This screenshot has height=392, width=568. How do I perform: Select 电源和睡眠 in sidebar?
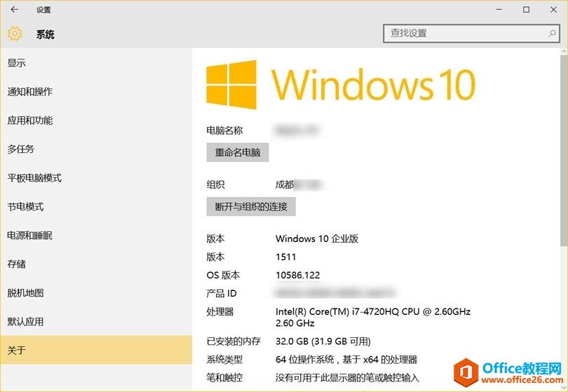point(96,236)
